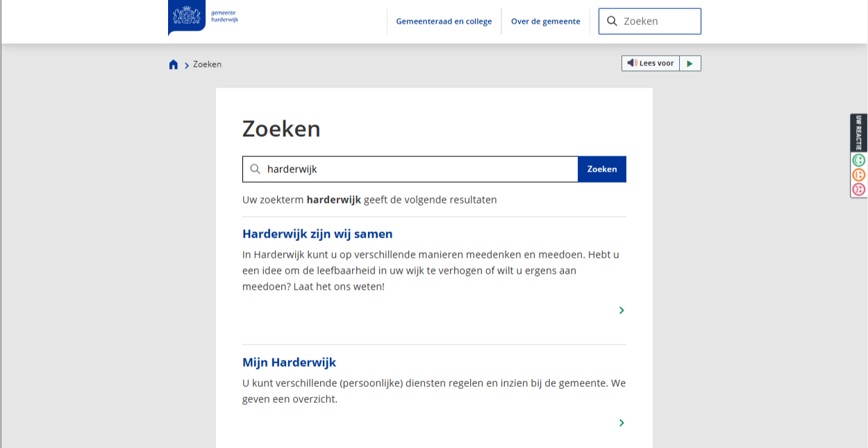Viewport: 868px width, 448px height.
Task: Open the Uw Reactie feedback tab
Action: 859,133
